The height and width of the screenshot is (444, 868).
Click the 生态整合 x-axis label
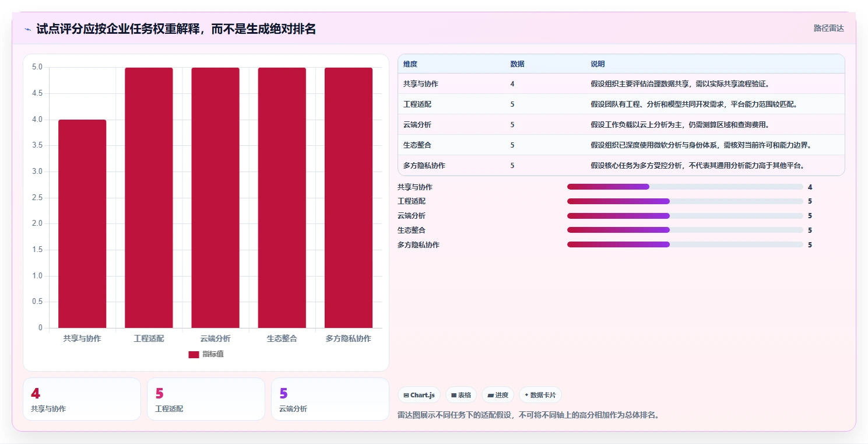282,338
